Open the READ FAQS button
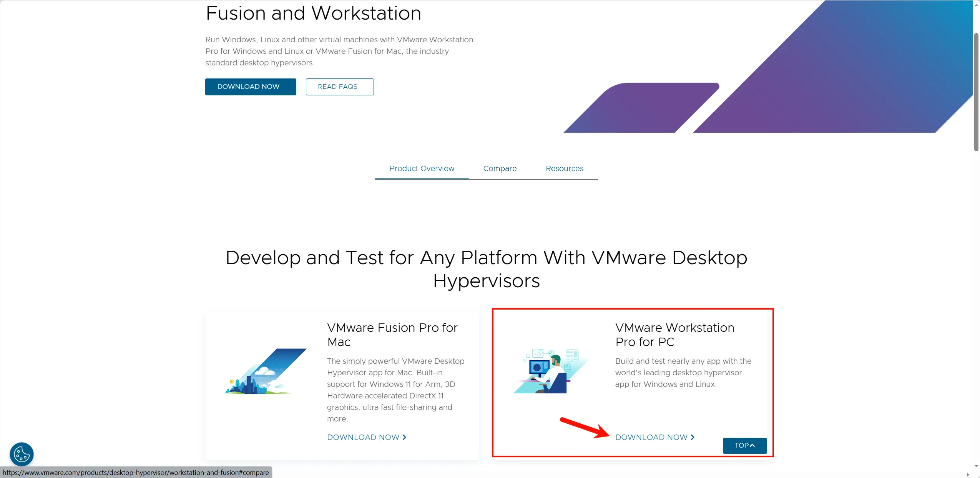Image resolution: width=980 pixels, height=478 pixels. pos(339,87)
